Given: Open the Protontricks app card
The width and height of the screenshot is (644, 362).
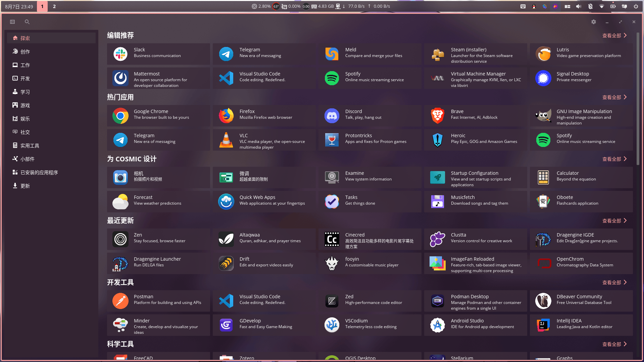Looking at the screenshot, I should (x=370, y=140).
